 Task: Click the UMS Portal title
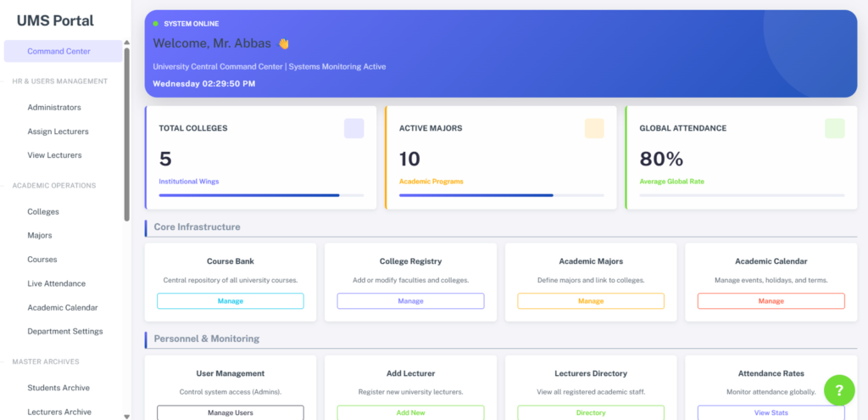click(55, 20)
